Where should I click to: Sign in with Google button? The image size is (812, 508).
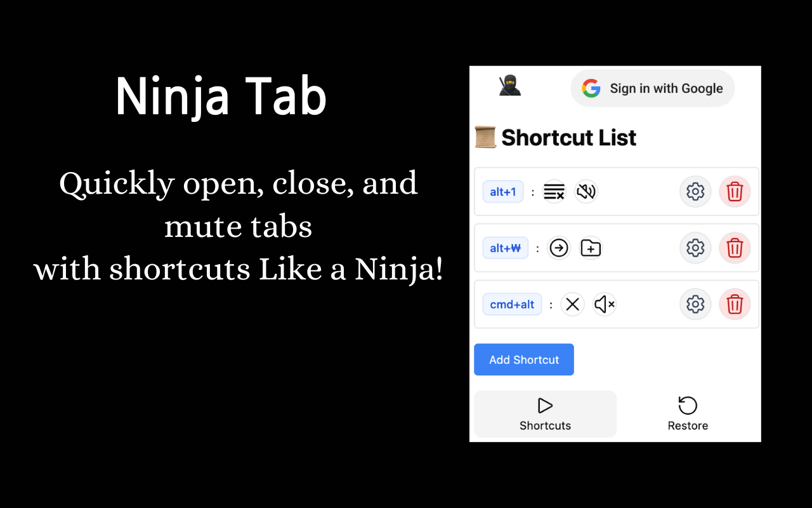pyautogui.click(x=653, y=88)
